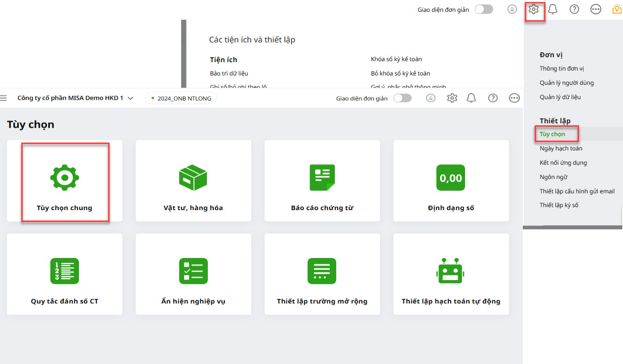Open Quy tắc đánh số CT icon

point(65,271)
